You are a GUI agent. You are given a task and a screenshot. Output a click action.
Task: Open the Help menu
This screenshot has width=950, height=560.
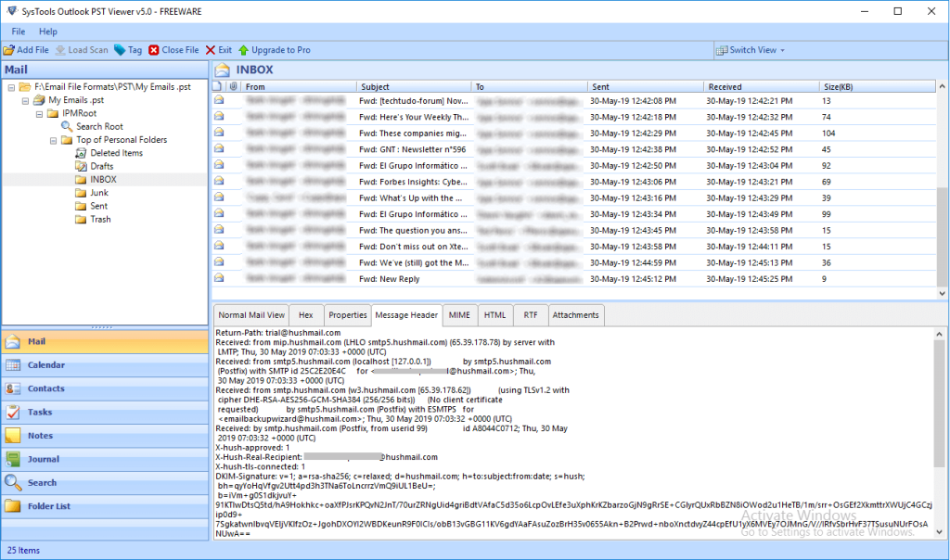[x=48, y=32]
